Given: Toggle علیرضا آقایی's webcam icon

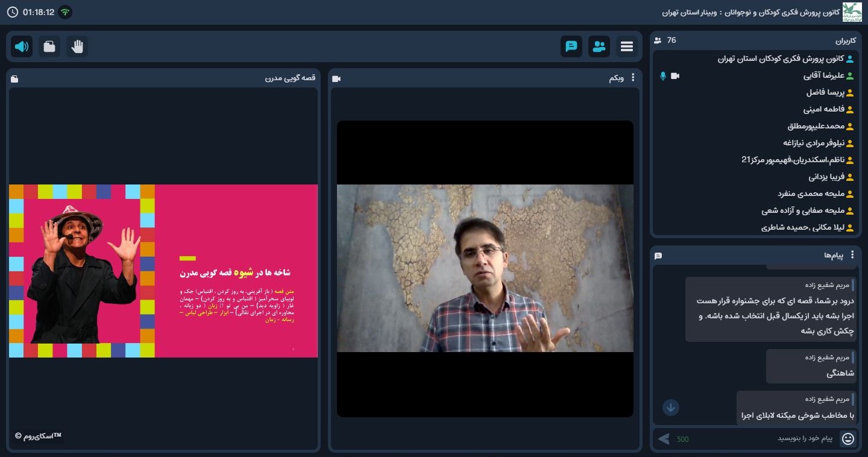Looking at the screenshot, I should point(676,76).
